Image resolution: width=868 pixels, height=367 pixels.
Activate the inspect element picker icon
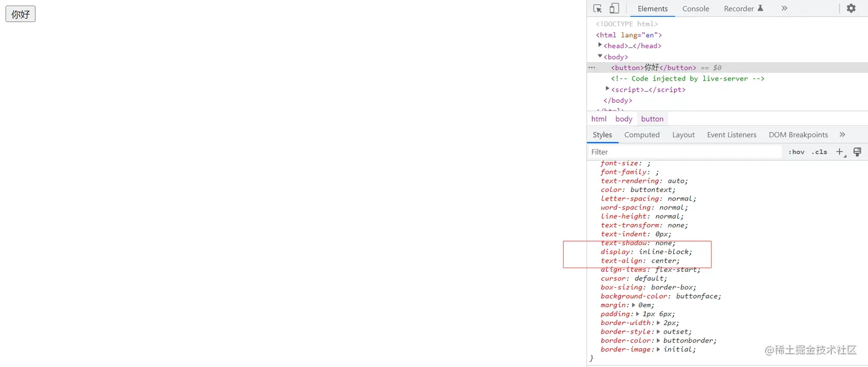(598, 9)
